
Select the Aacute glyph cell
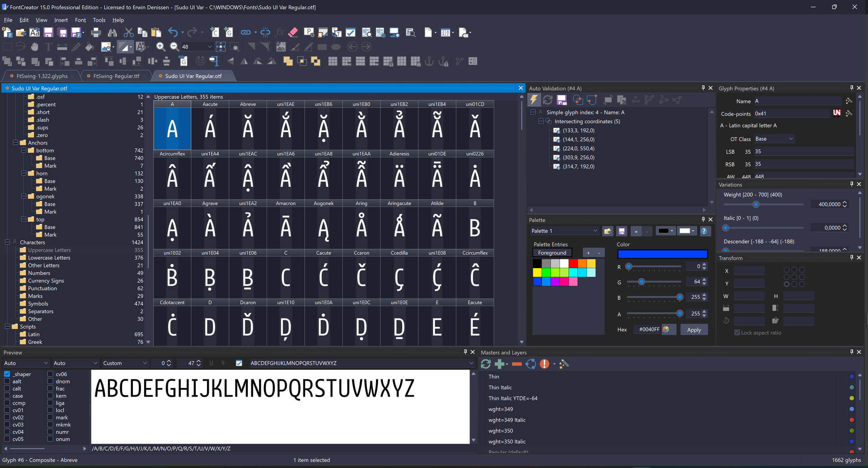(x=210, y=129)
